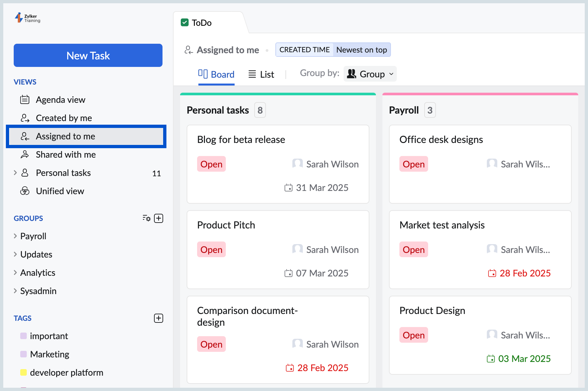588x391 pixels.
Task: Open the Updates group
Action: point(36,254)
